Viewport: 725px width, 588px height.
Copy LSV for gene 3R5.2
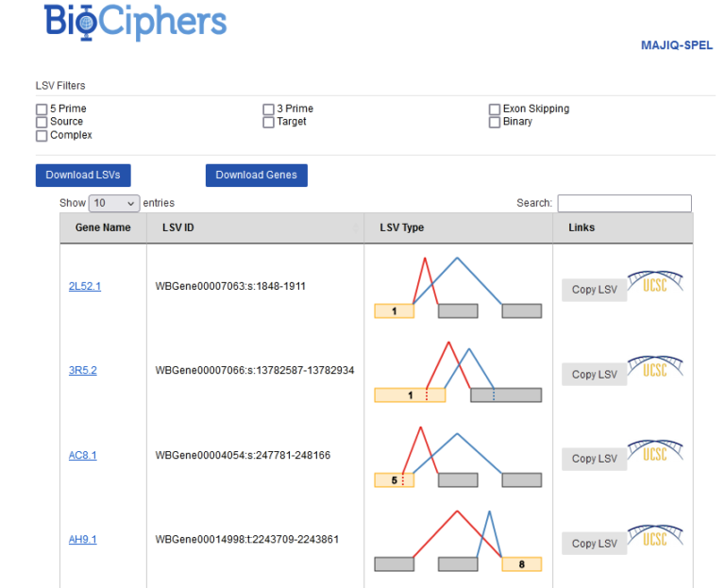coord(594,375)
